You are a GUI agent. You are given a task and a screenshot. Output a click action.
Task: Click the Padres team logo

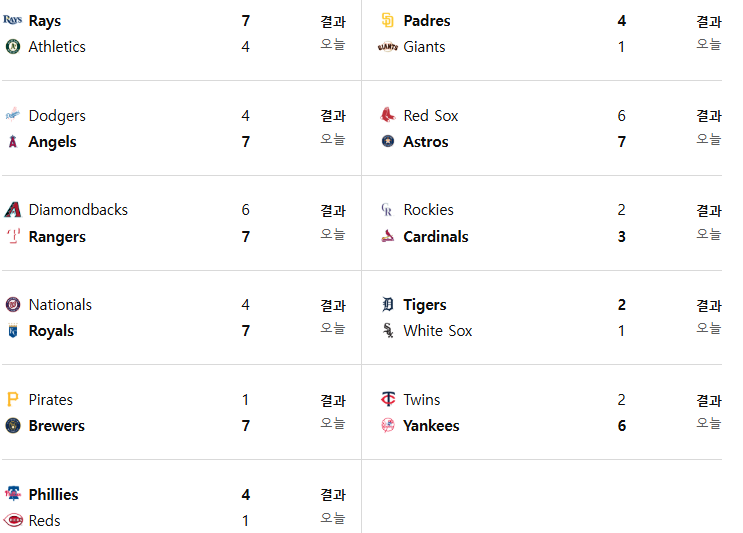[x=388, y=20]
